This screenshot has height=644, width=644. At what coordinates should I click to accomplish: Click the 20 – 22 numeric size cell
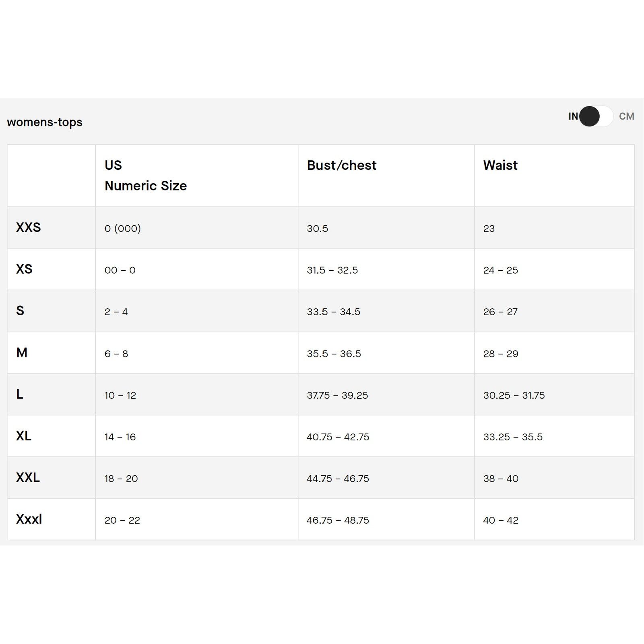click(x=122, y=520)
